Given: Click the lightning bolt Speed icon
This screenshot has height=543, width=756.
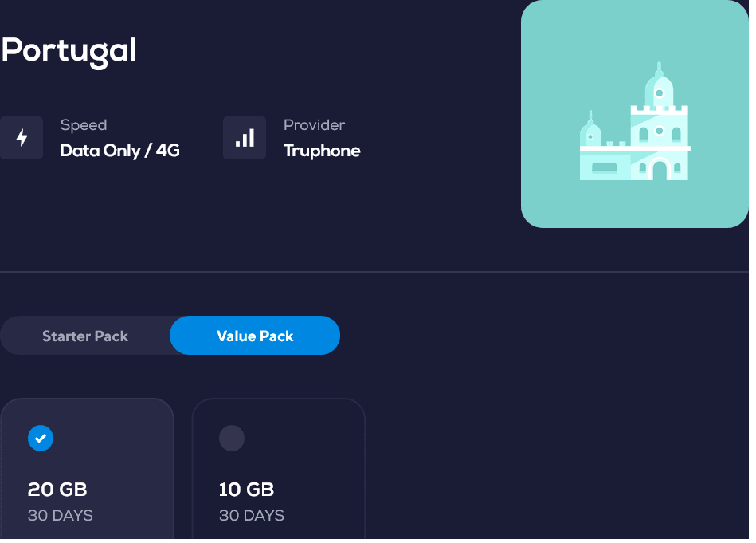Looking at the screenshot, I should (22, 138).
